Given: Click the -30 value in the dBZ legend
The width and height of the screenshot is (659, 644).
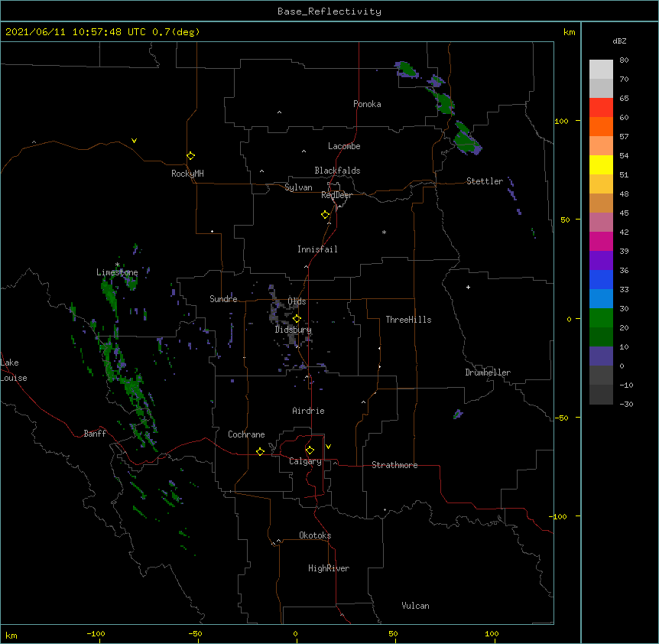Looking at the screenshot, I should click(x=626, y=404).
